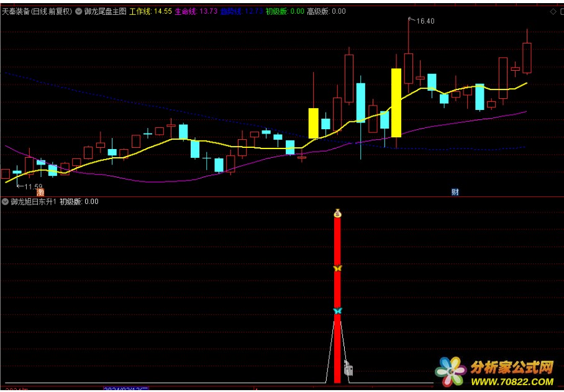The height and width of the screenshot is (392, 564).
Task: Click the 御龙尾盘主图 indicator name
Action: [105, 12]
